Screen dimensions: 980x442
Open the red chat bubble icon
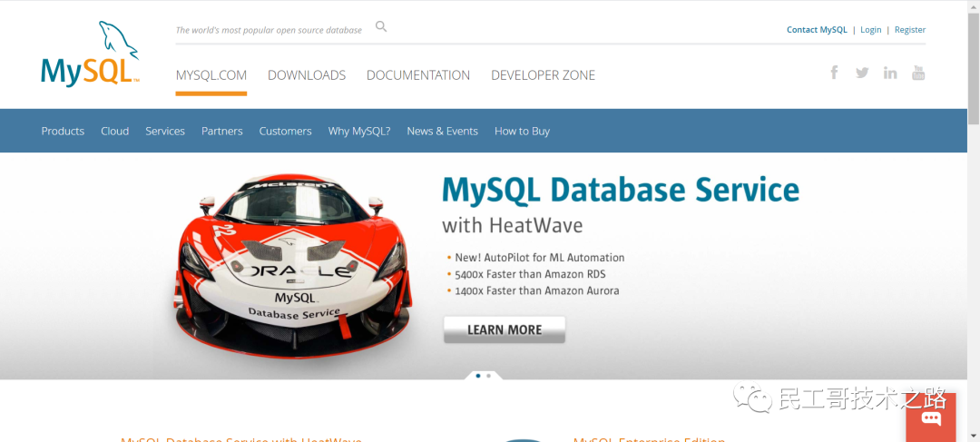[931, 417]
